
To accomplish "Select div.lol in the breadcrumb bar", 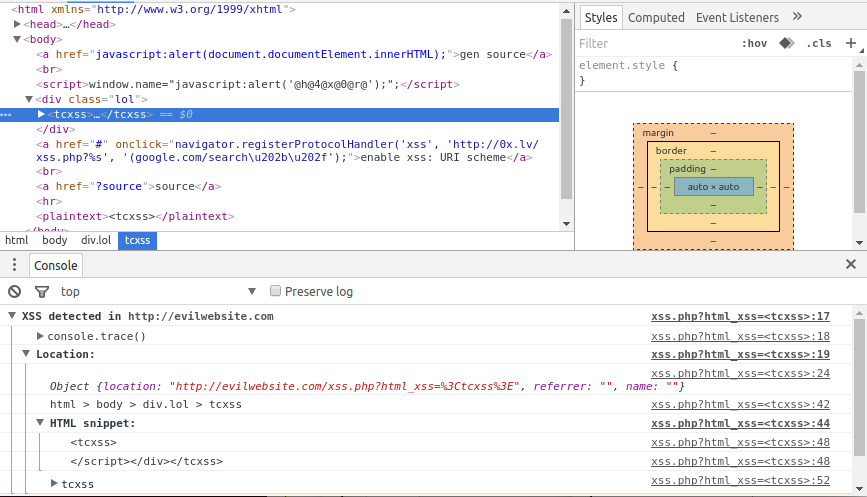I will click(96, 241).
